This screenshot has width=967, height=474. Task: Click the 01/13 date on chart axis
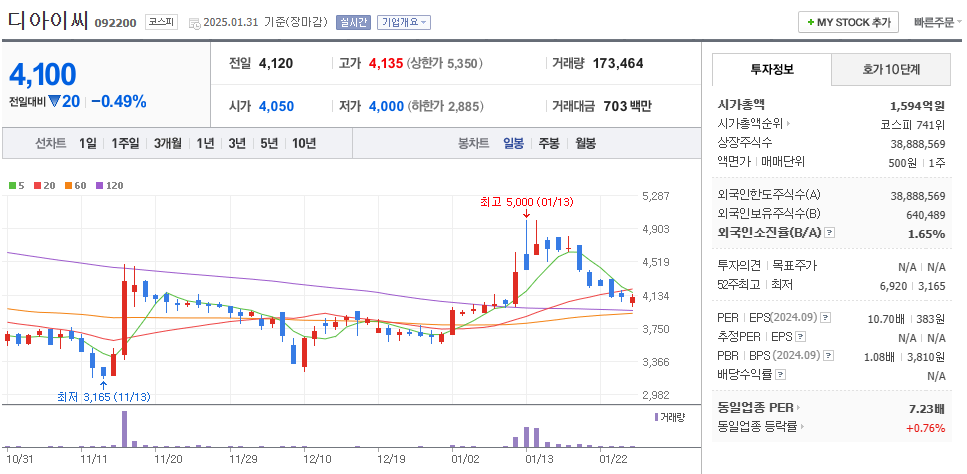(538, 459)
